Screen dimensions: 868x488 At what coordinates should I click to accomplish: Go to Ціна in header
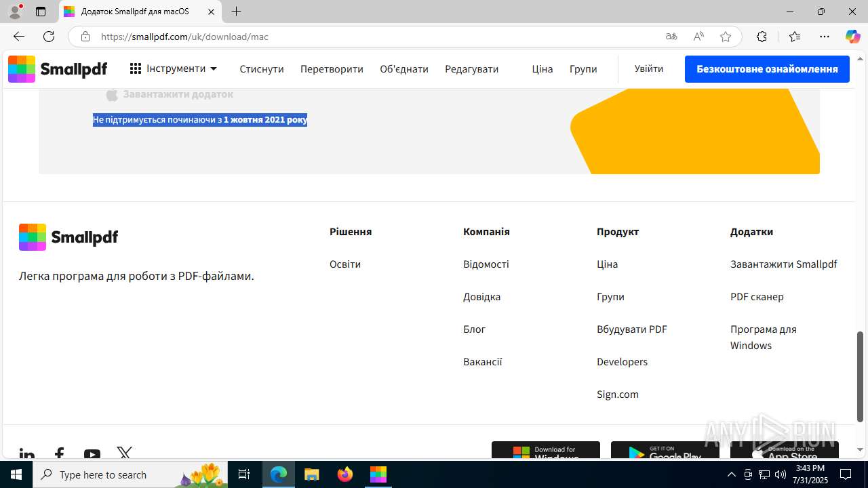tap(542, 69)
